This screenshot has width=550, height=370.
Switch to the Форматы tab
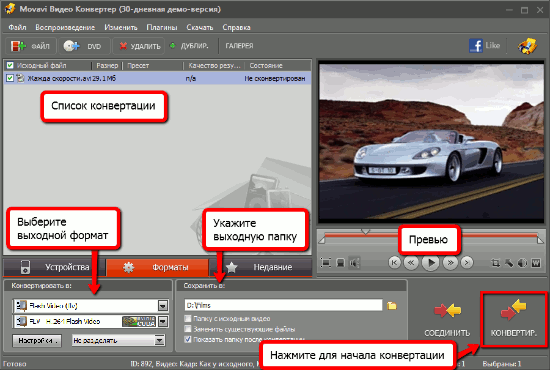[157, 267]
